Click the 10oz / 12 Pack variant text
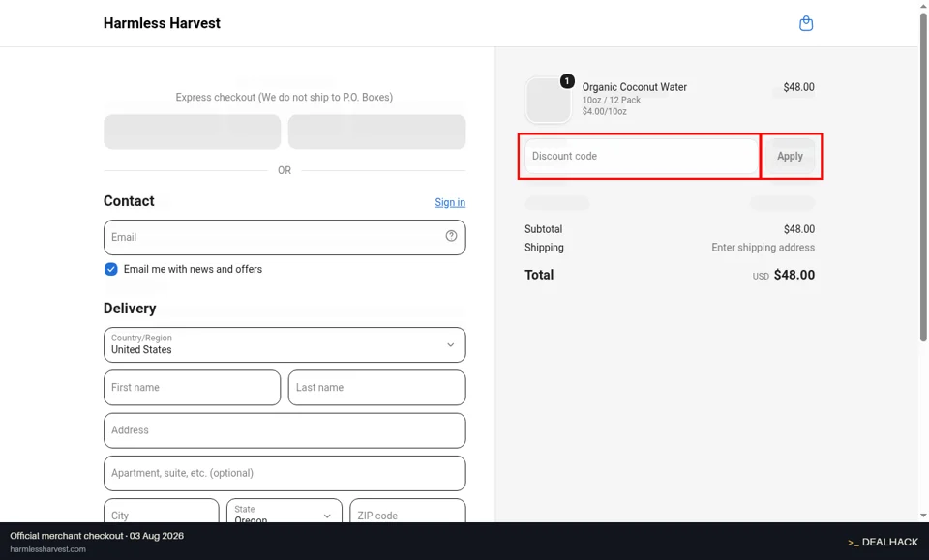This screenshot has width=929, height=560. click(x=612, y=100)
